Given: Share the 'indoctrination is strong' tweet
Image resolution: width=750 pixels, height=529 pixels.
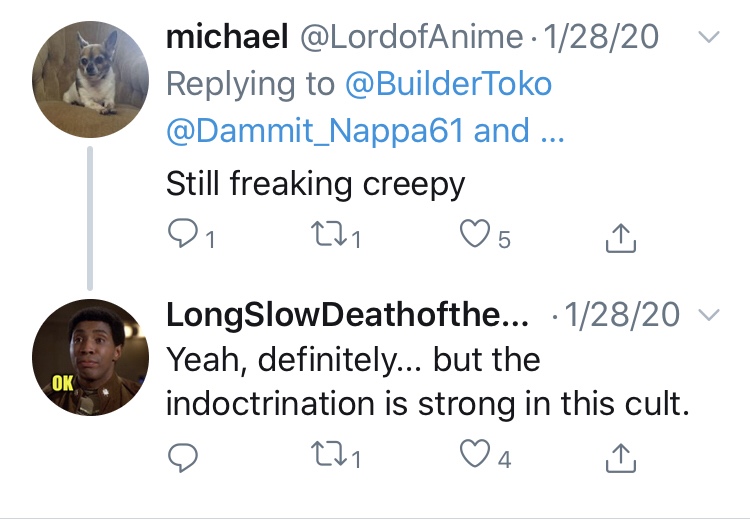Looking at the screenshot, I should coord(620,458).
